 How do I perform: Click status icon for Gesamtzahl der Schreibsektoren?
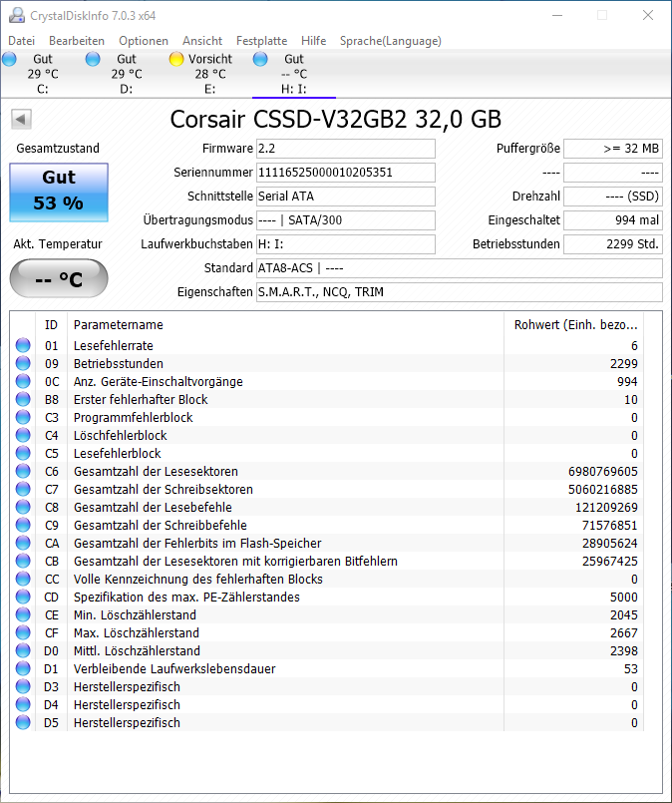pyautogui.click(x=23, y=489)
